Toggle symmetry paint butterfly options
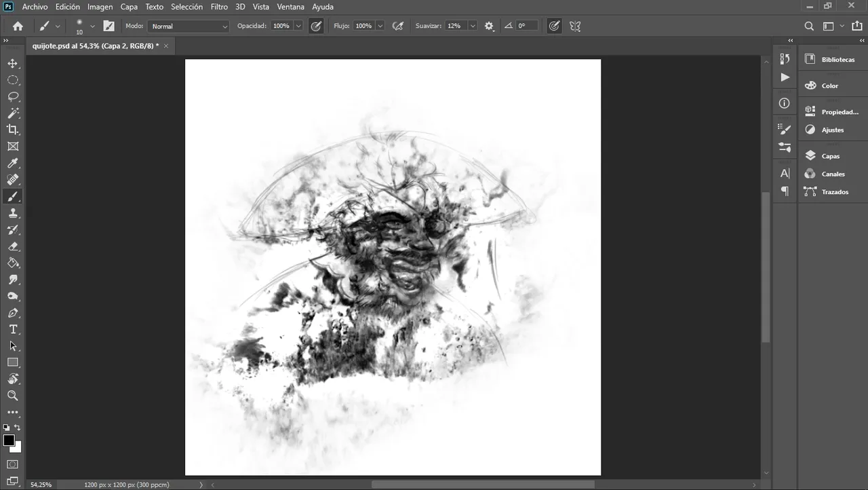Viewport: 868px width, 490px height. [x=575, y=26]
